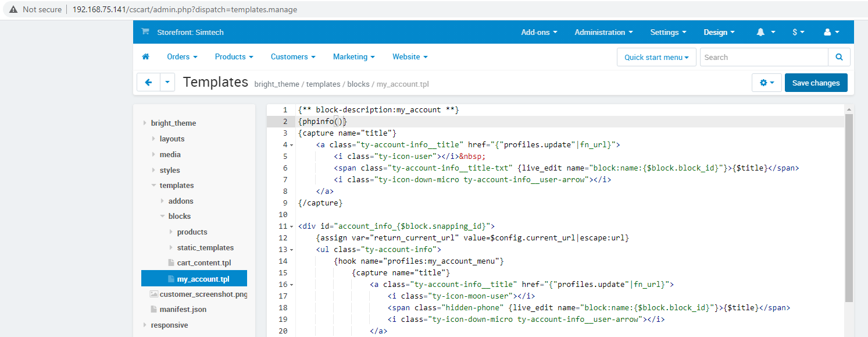Viewport: 868px width, 337px height.
Task: Click the code editor vertical scrollbar
Action: pos(849,208)
